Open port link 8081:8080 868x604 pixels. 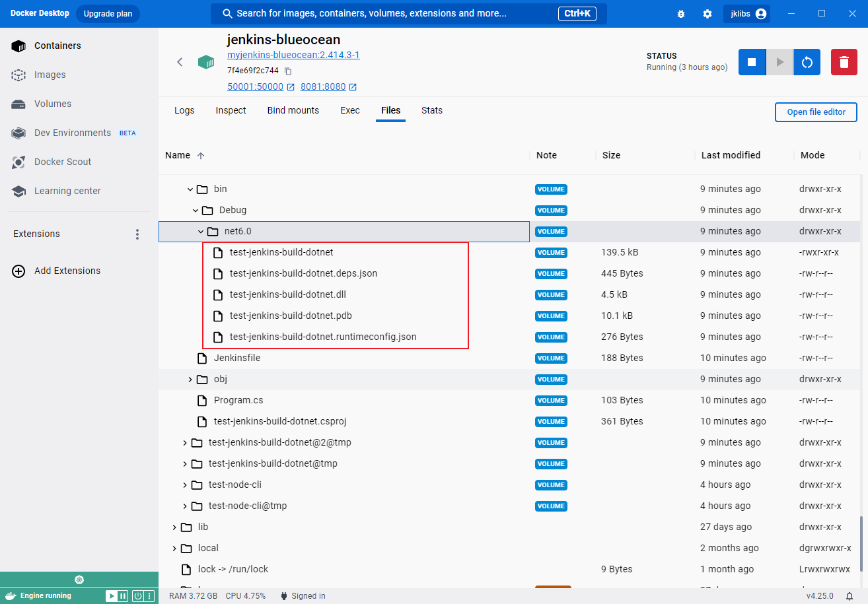click(323, 86)
